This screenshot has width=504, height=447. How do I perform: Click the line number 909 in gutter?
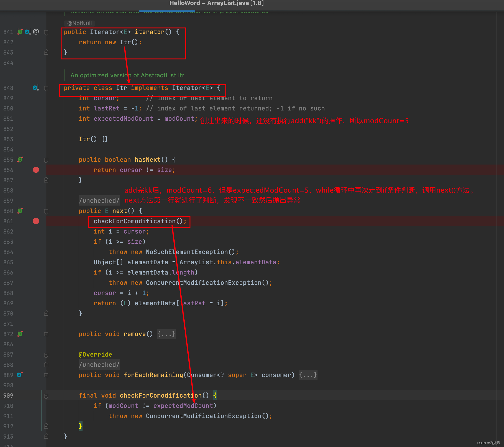8,395
